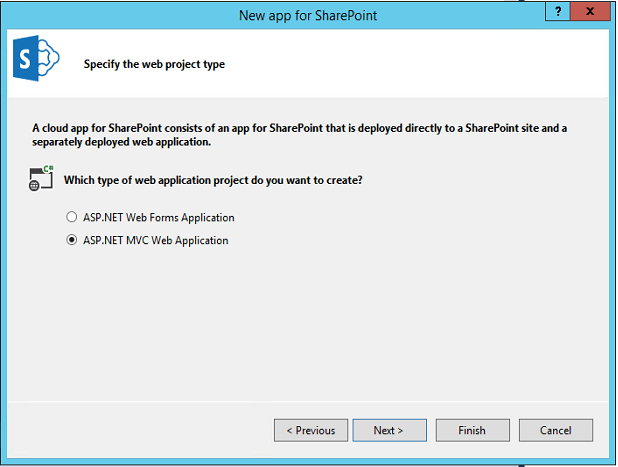Cancel the wizard
This screenshot has height=467, width=618.
(x=556, y=430)
